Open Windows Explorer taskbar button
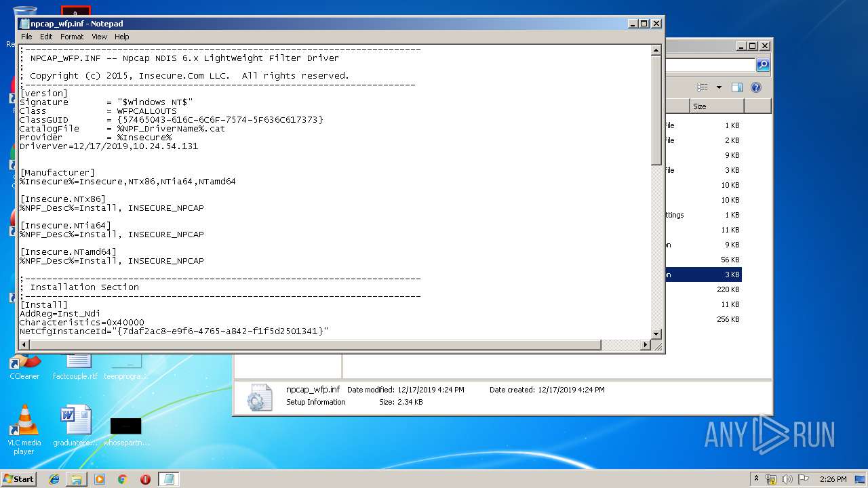868x488 pixels. pyautogui.click(x=77, y=479)
